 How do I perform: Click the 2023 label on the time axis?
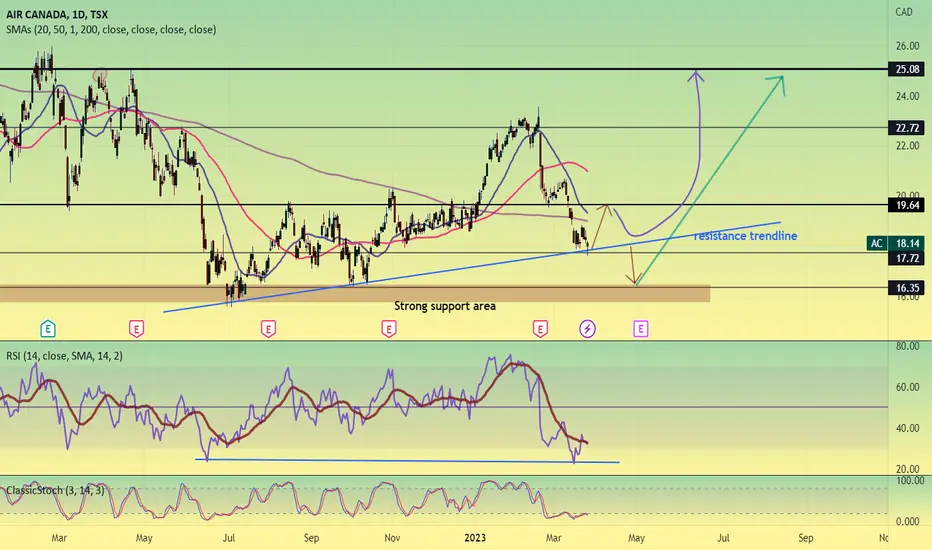(475, 538)
